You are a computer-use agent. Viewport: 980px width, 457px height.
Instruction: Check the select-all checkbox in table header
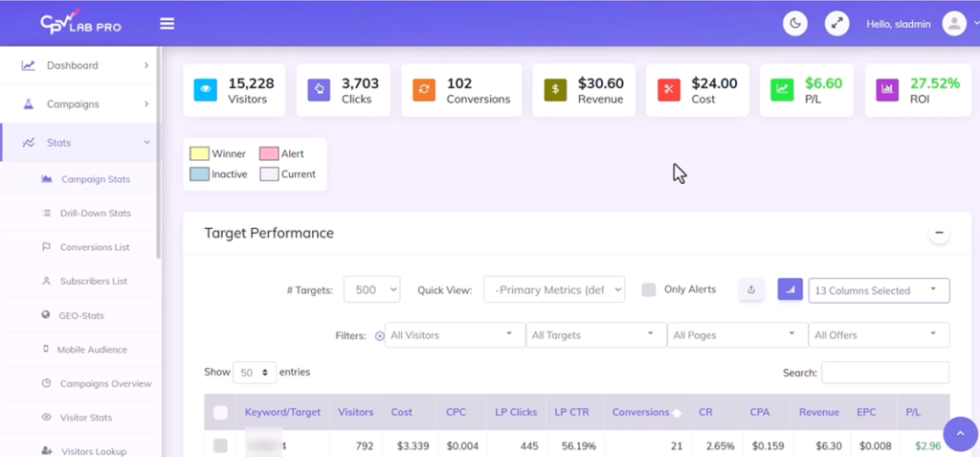point(221,413)
